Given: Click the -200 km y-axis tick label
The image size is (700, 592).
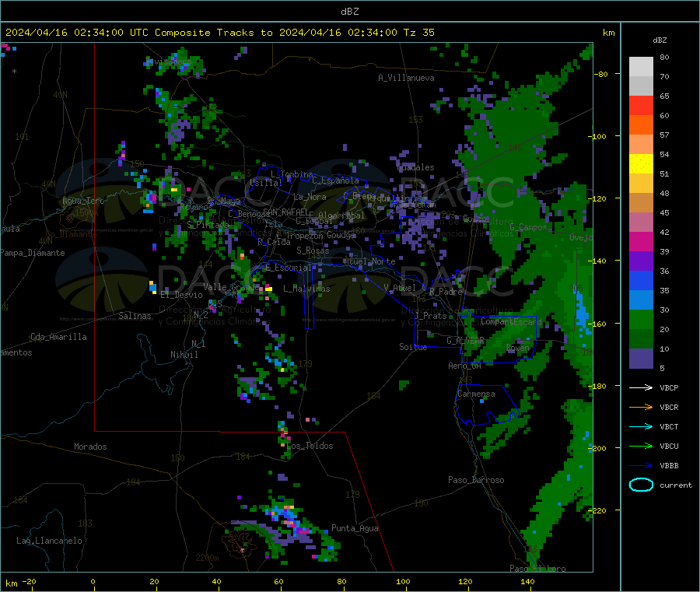Looking at the screenshot, I should [598, 448].
